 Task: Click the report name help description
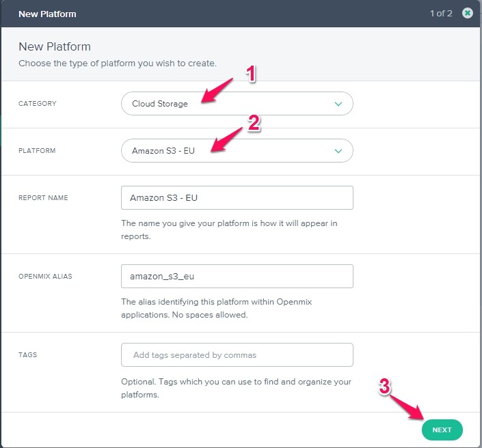tap(229, 229)
